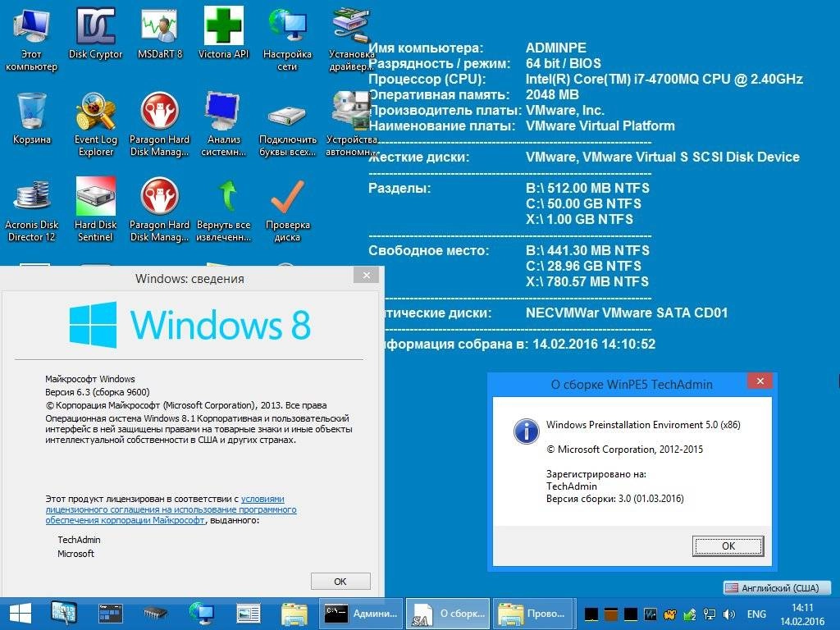Click Windows Preinstallation Enviroment 5.0 (x86) text
Screen dimensions: 840x630
pyautogui.click(x=643, y=425)
